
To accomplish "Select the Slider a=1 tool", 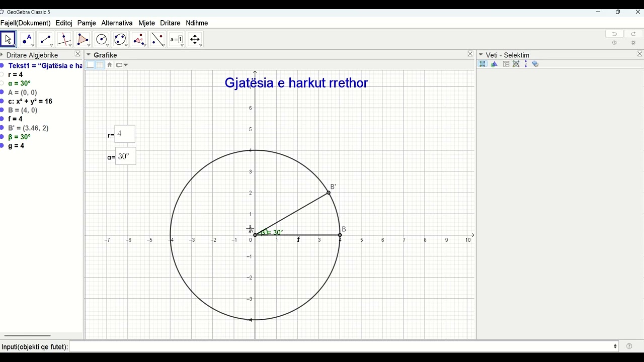I will pyautogui.click(x=176, y=39).
